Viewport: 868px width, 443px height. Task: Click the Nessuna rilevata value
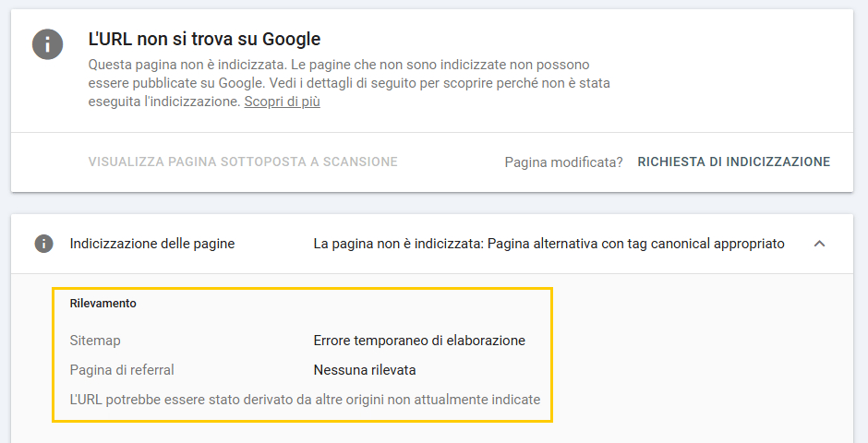[x=365, y=369]
